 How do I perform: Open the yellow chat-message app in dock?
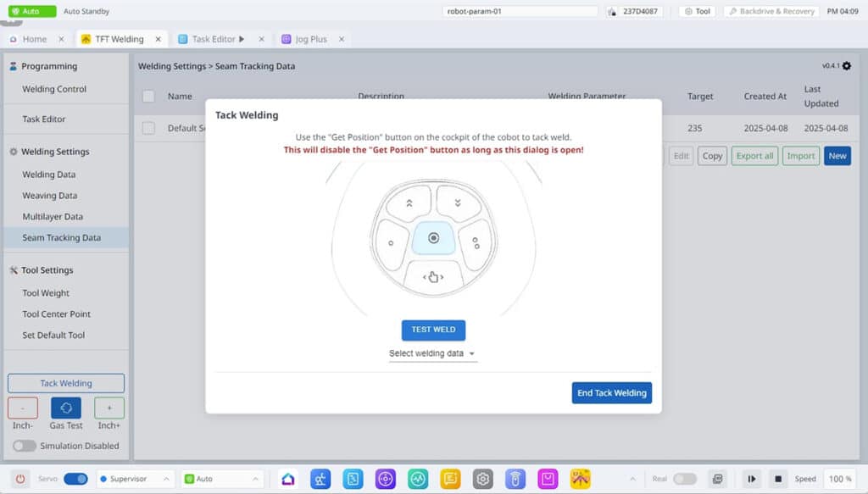[x=451, y=479]
